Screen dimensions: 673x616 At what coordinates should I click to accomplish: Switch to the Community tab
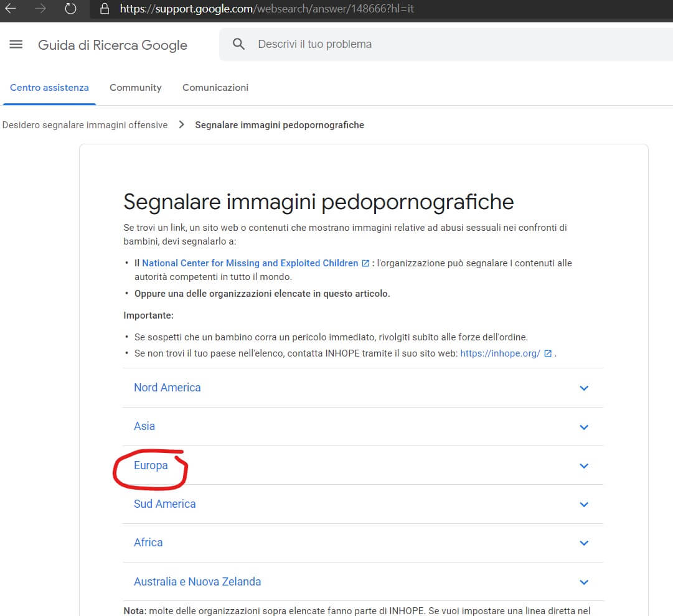pos(135,88)
